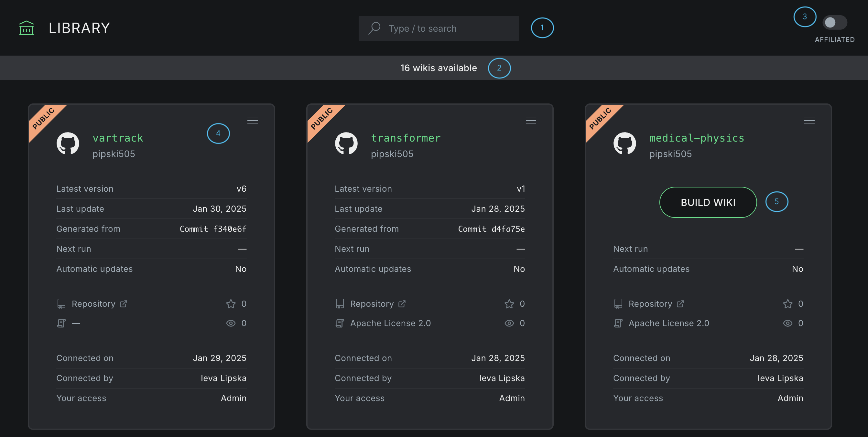The width and height of the screenshot is (868, 437).
Task: Click the GitHub icon on vartrack card
Action: click(x=68, y=144)
